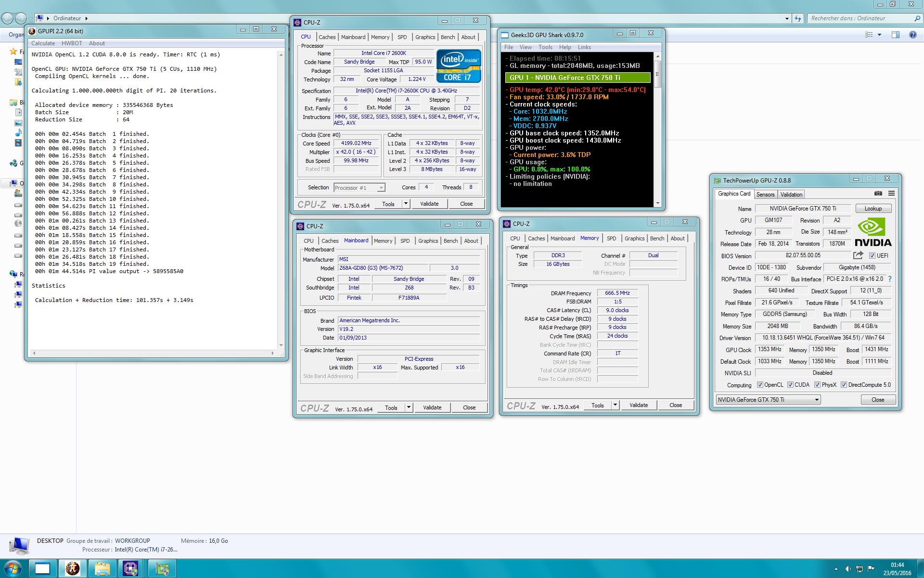
Task: Click GPUPI horizontal scrollbar right arrow
Action: click(x=273, y=354)
